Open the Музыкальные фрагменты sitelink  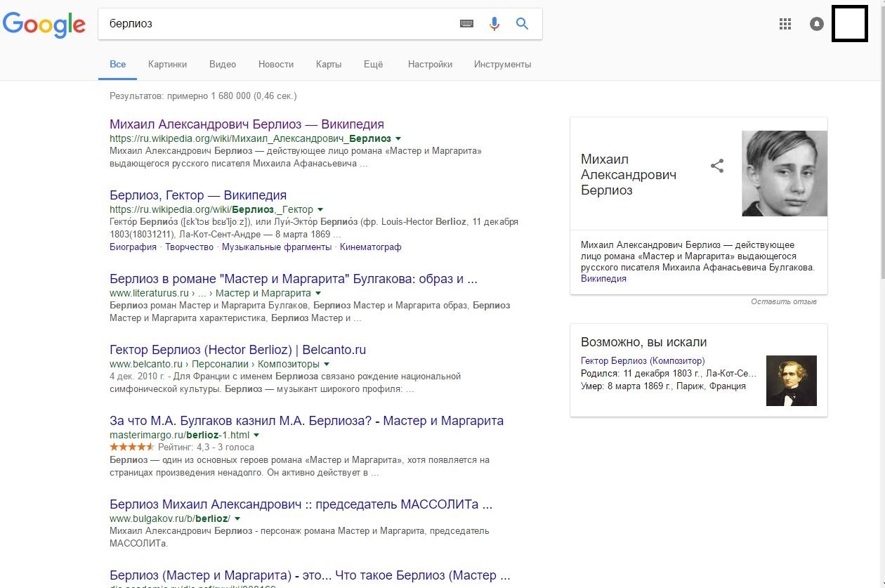click(x=276, y=247)
